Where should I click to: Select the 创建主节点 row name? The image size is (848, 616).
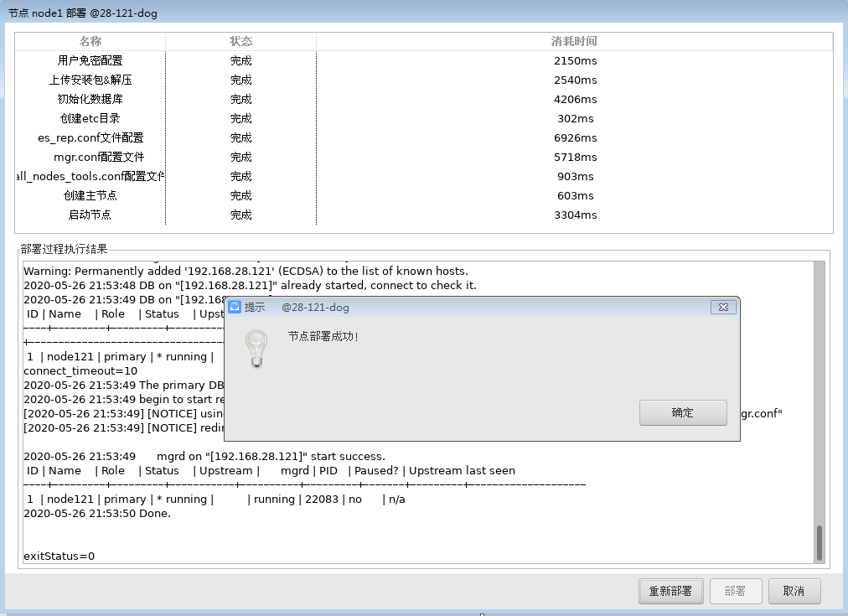click(90, 196)
